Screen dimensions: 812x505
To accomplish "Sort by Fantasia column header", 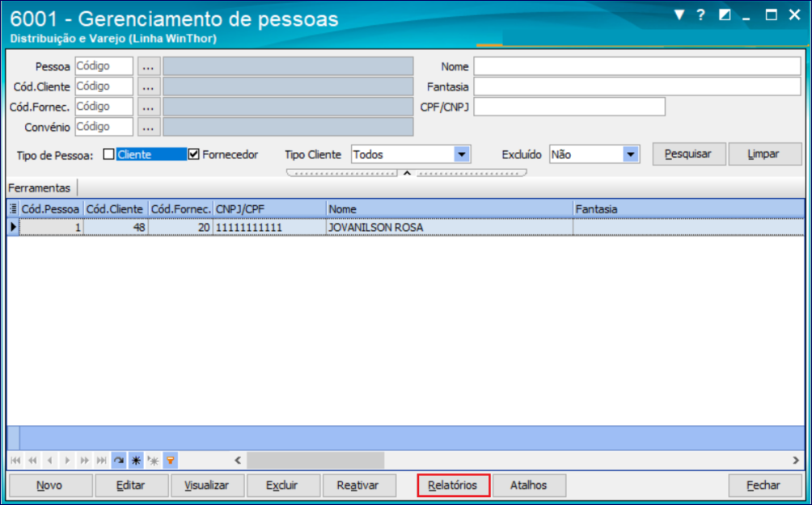I will point(689,209).
